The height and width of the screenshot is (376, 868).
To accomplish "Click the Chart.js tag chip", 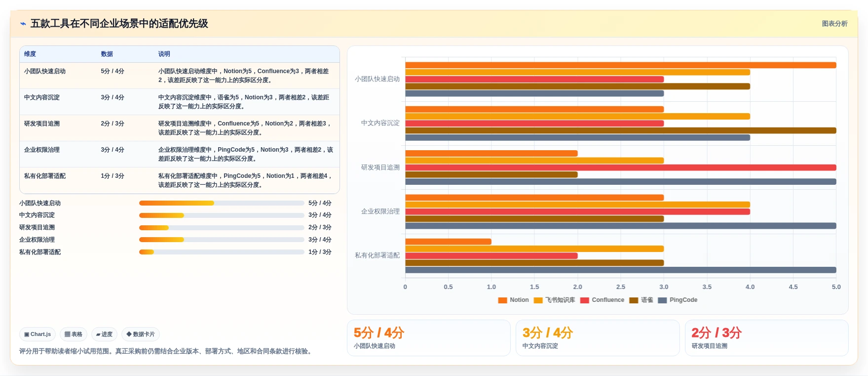I will coord(38,334).
